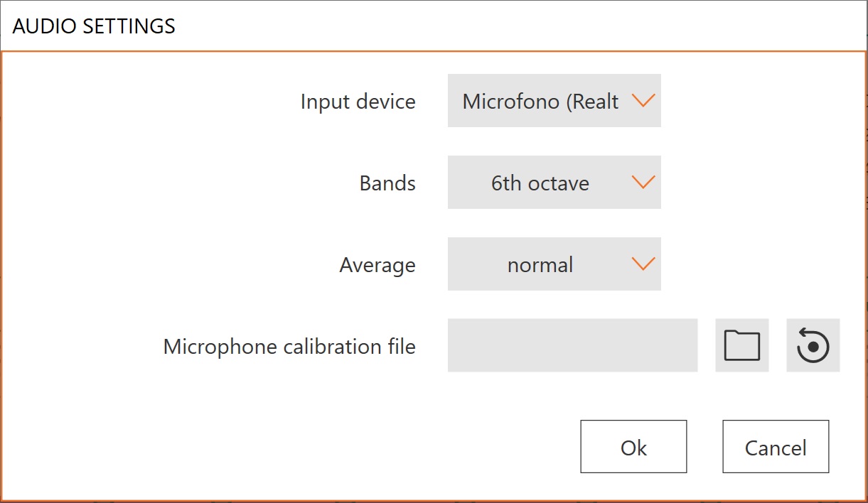This screenshot has height=503, width=868.
Task: Click the orange chevron beside normal
Action: pos(643,264)
